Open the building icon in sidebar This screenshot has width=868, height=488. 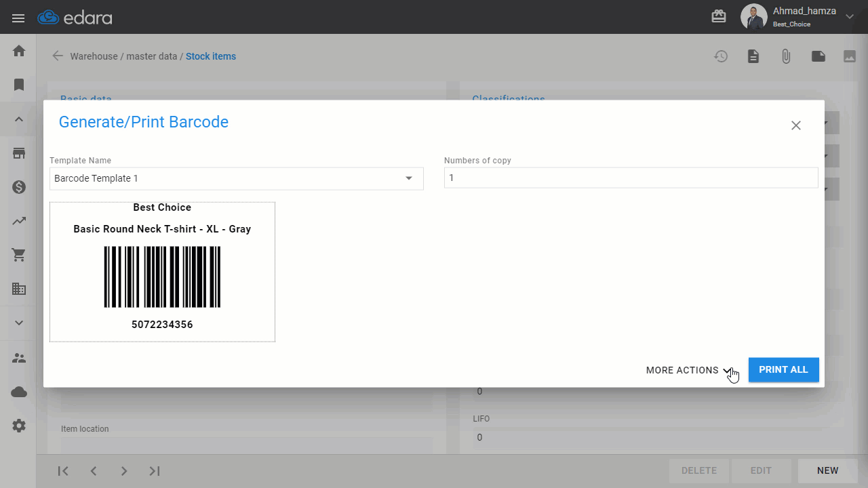click(x=19, y=289)
